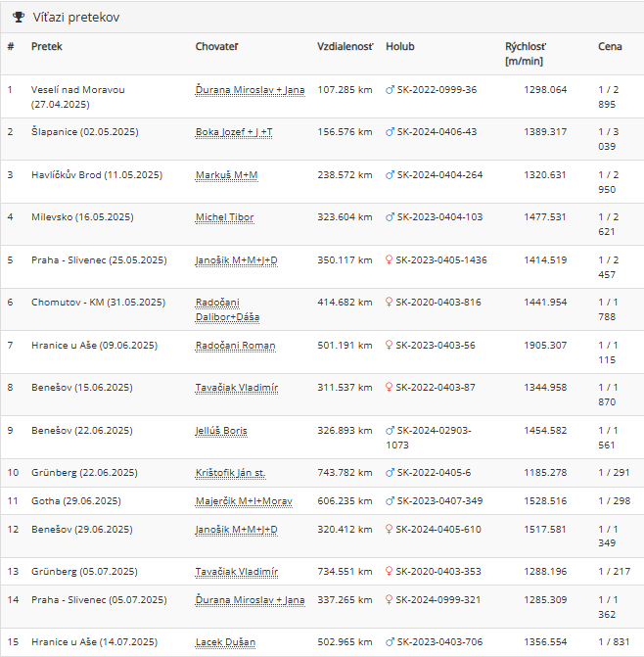
Task: Click male symbol next to SK-2023-0403-706
Action: point(390,642)
